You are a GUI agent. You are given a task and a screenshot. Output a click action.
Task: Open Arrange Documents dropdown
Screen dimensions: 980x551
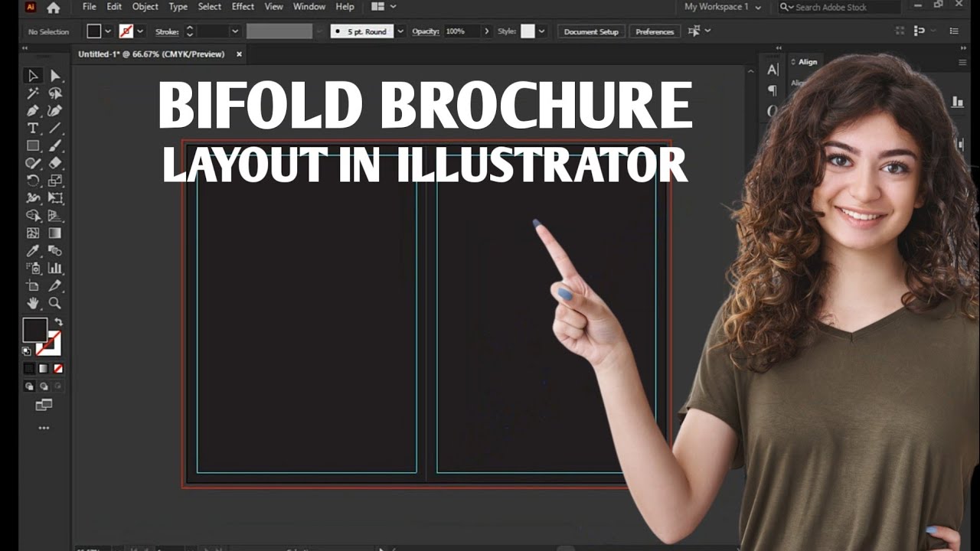pos(384,6)
